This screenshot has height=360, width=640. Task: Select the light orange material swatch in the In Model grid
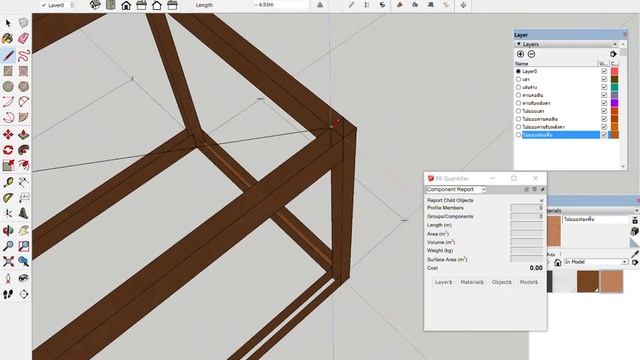pyautogui.click(x=612, y=282)
